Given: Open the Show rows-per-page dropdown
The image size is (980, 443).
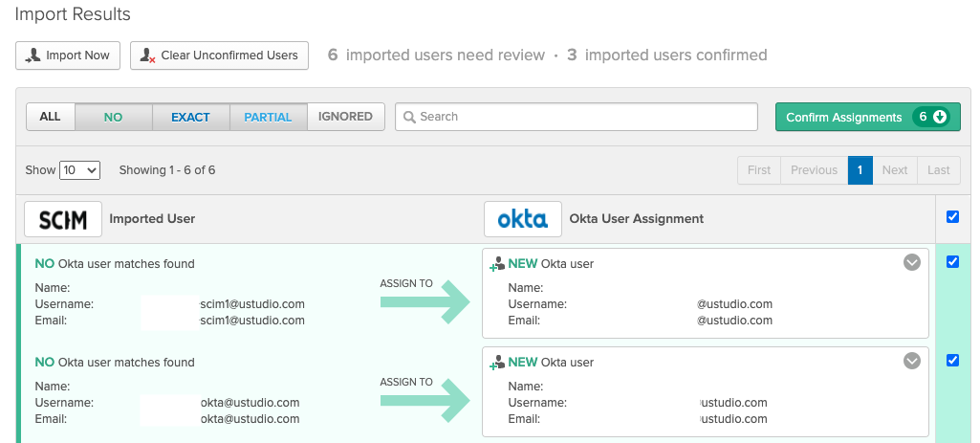Looking at the screenshot, I should 80,169.
